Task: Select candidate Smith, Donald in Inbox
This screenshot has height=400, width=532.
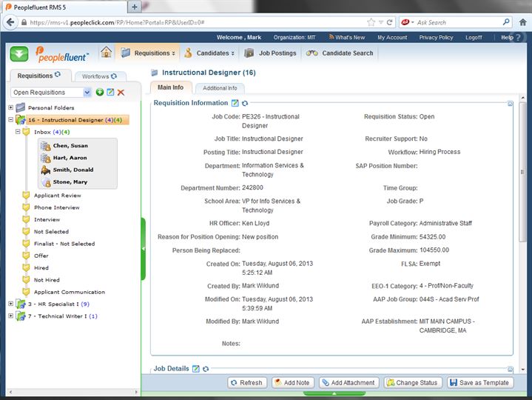Action: tap(73, 170)
